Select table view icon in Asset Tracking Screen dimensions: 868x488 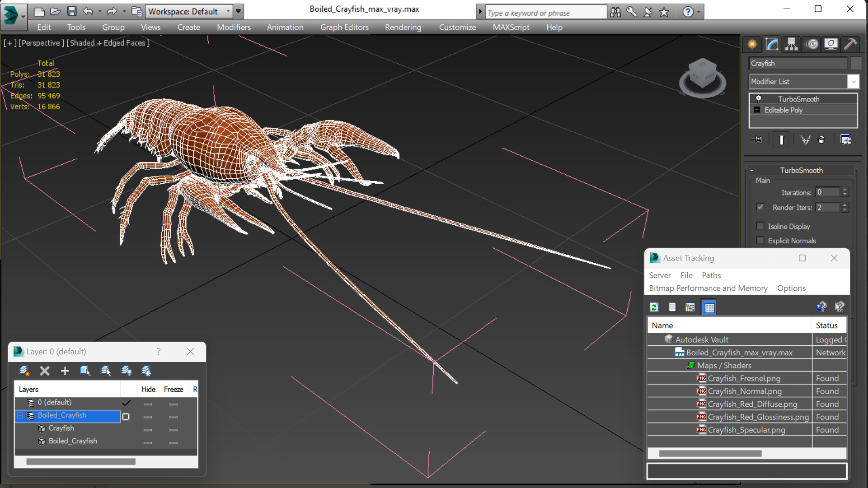(709, 307)
